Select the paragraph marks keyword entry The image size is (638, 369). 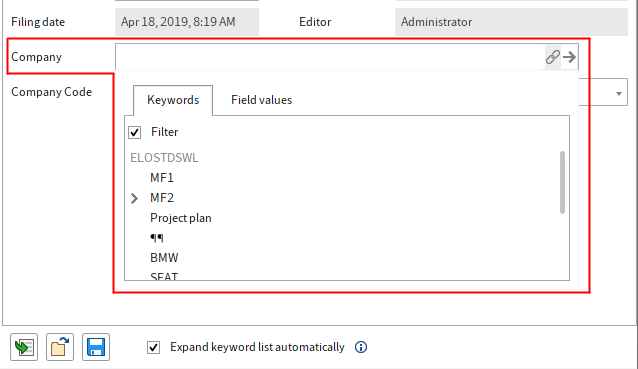(157, 238)
